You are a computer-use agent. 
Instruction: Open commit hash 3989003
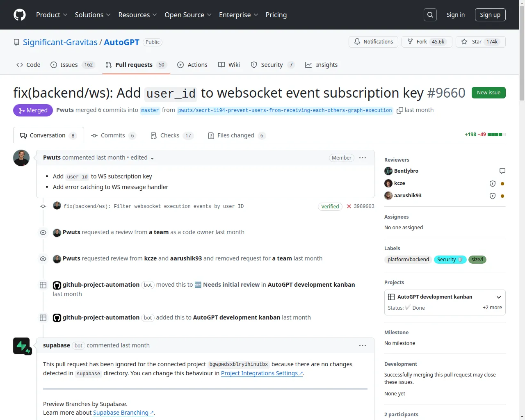point(364,206)
